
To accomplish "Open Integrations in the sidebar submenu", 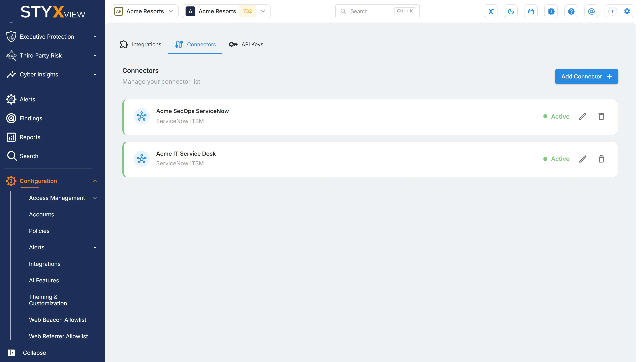I will click(45, 264).
